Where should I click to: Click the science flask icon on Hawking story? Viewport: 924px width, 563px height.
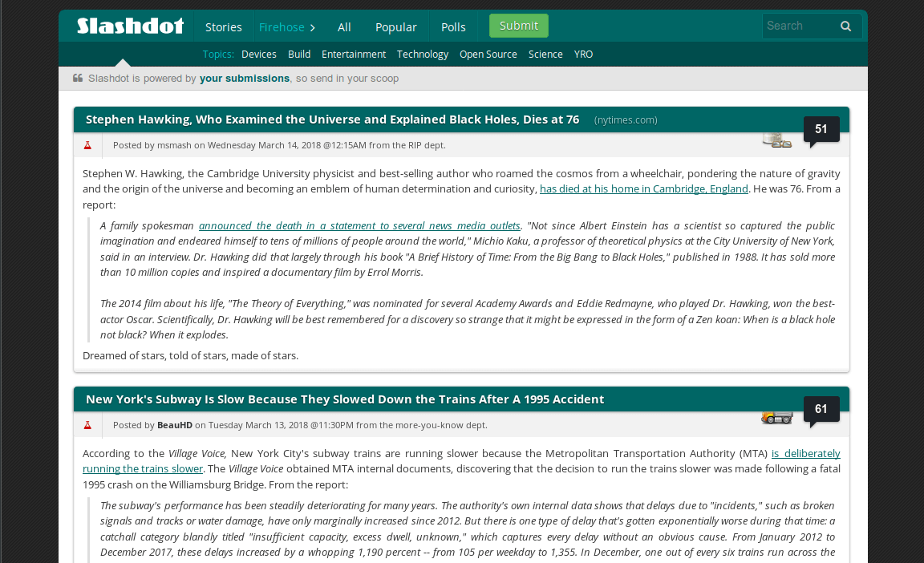pyautogui.click(x=87, y=145)
